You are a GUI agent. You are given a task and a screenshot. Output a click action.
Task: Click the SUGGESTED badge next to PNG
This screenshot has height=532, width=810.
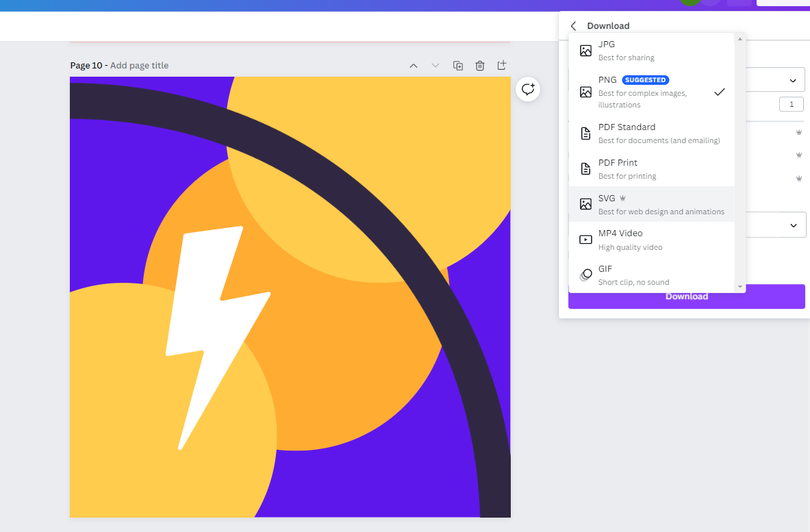point(646,80)
